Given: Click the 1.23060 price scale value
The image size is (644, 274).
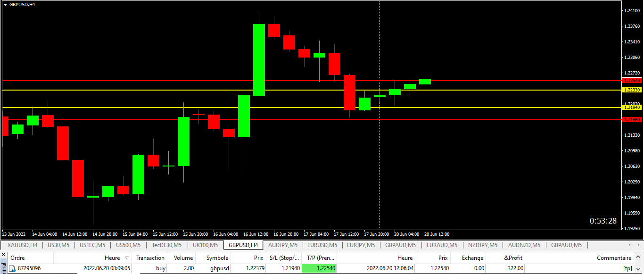Looking at the screenshot, I should (632, 57).
